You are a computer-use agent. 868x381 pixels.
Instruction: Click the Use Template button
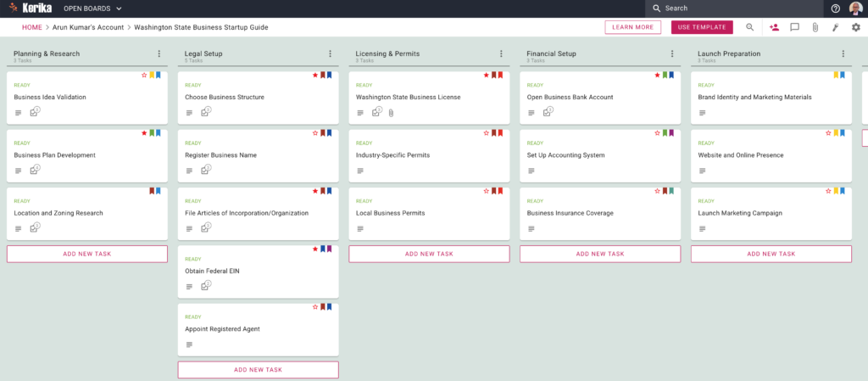tap(702, 27)
